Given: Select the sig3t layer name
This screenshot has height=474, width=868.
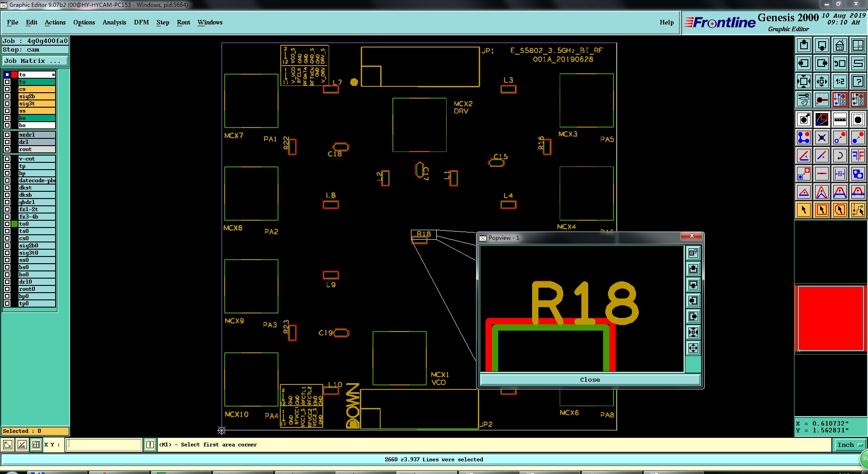Looking at the screenshot, I should click(37, 104).
